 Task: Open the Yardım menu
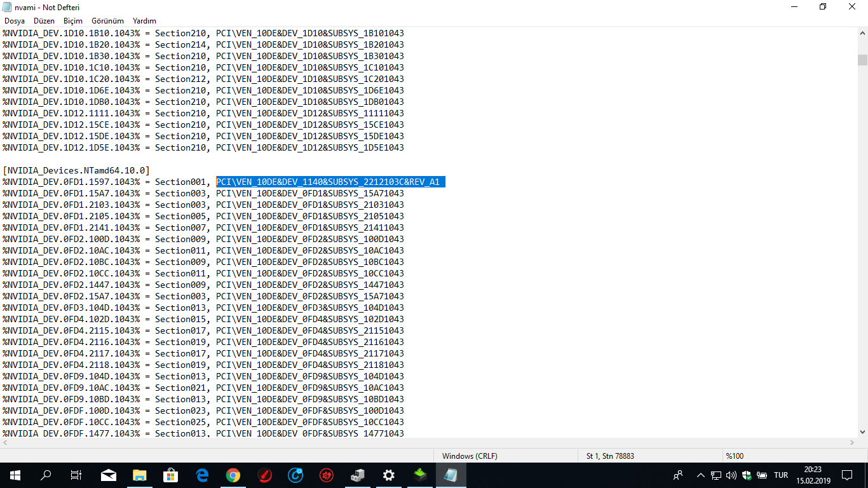point(144,21)
